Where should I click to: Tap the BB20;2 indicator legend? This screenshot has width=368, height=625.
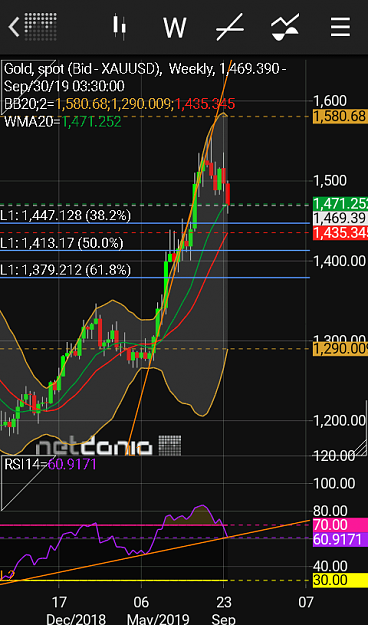[x=120, y=104]
